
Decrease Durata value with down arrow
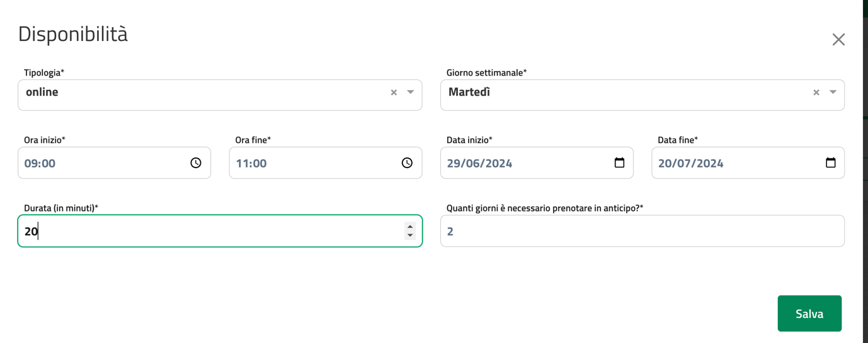point(410,235)
